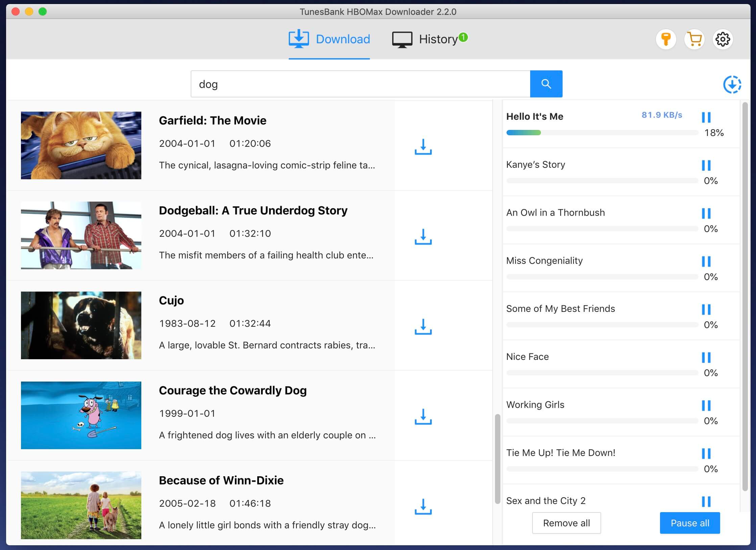
Task: Click the download queue scrollbar
Action: tap(745, 297)
